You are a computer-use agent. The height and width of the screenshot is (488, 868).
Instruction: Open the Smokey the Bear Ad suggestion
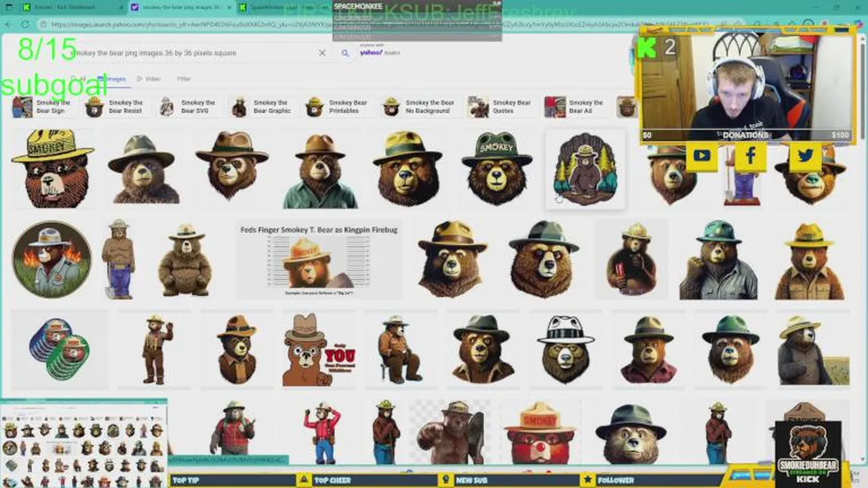575,106
